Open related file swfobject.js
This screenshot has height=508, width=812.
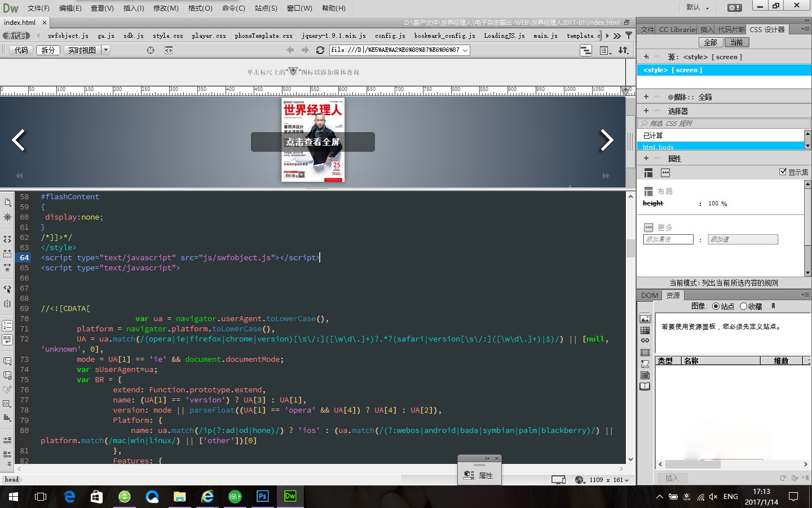click(x=68, y=36)
